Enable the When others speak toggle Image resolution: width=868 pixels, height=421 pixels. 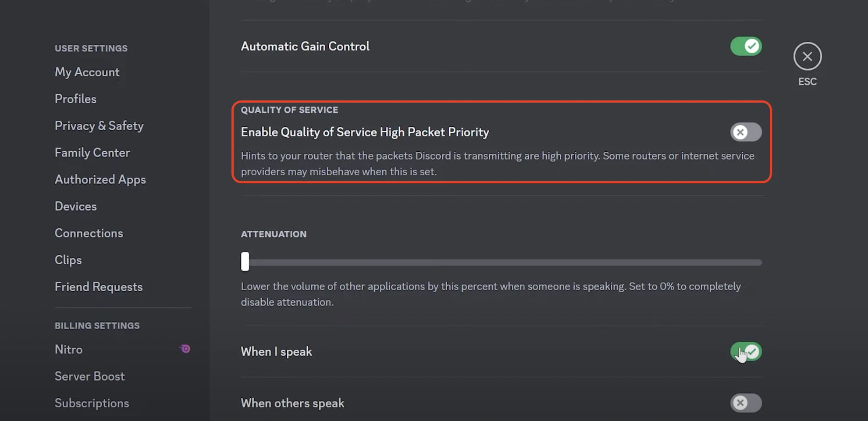pos(746,403)
